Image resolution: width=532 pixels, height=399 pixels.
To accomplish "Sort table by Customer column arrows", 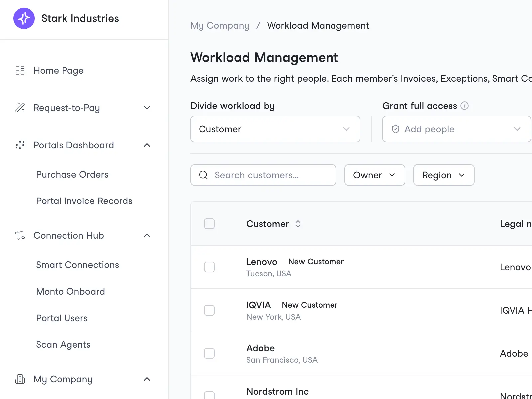I will click(298, 224).
